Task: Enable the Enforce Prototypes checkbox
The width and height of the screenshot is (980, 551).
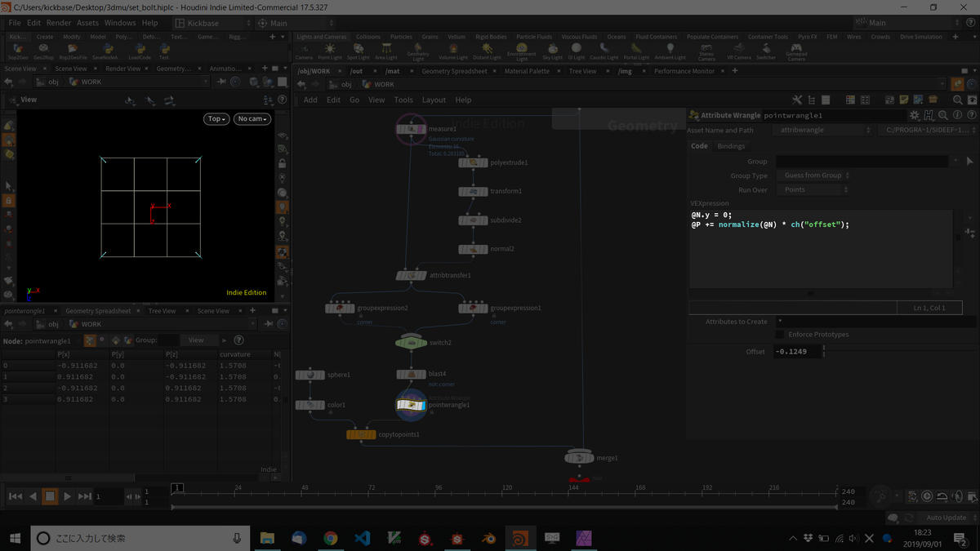Action: (x=779, y=335)
